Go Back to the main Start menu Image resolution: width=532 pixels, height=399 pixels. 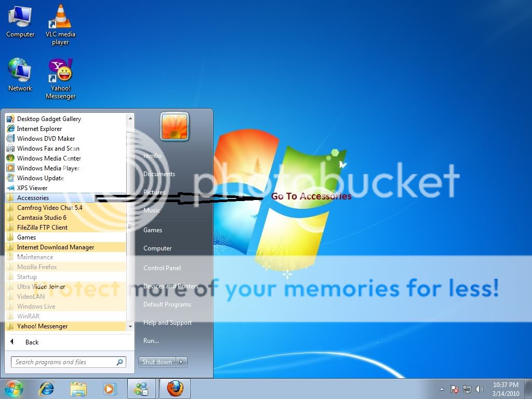[x=31, y=342]
